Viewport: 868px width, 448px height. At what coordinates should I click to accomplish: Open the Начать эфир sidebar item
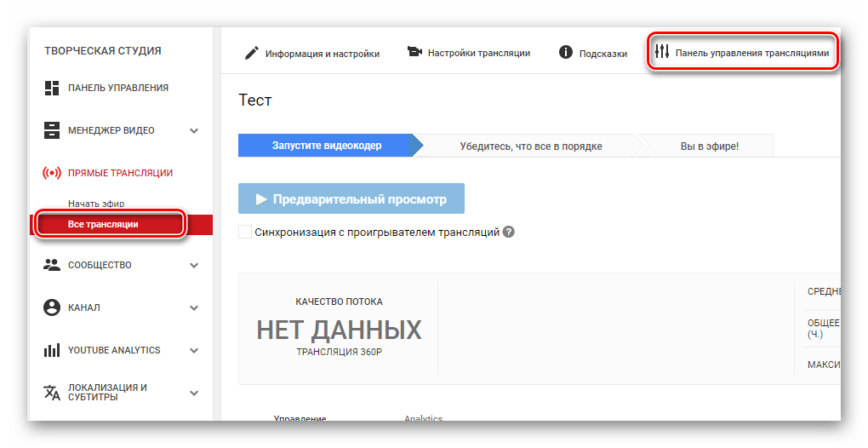(x=96, y=204)
